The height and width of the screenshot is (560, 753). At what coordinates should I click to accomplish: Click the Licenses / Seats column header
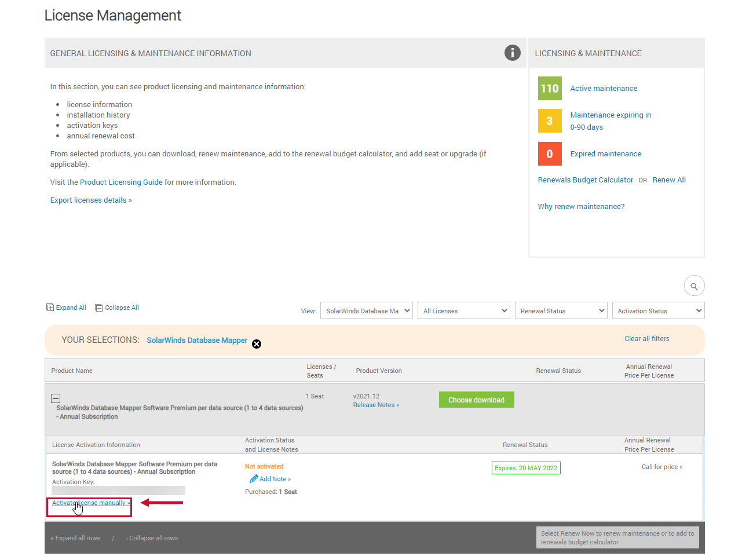321,371
